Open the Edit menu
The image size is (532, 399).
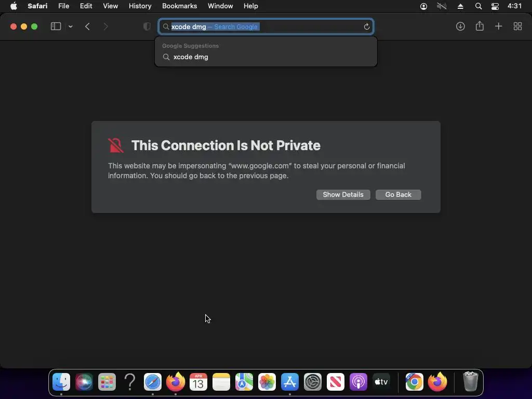86,6
